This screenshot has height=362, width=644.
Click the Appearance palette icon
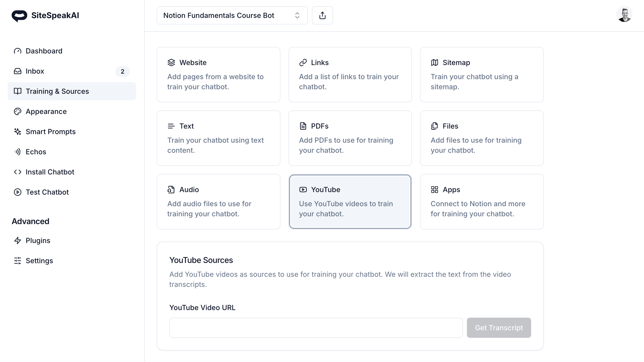point(18,111)
